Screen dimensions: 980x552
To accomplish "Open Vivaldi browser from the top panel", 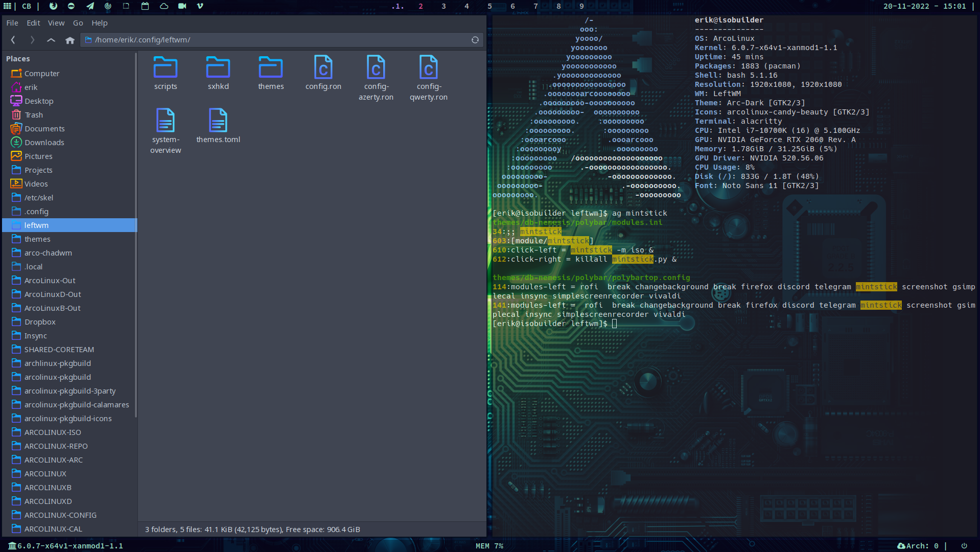I will pos(200,7).
